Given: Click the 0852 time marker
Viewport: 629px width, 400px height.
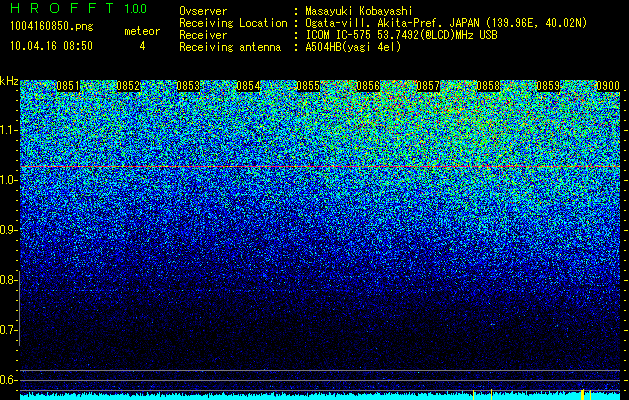Looking at the screenshot, I should (x=128, y=86).
